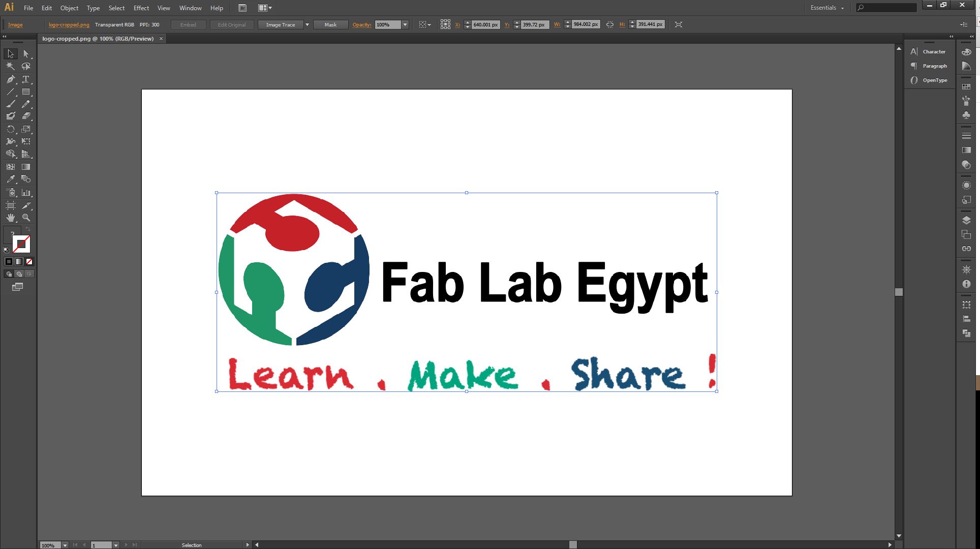Choose the Zoom tool

click(x=26, y=218)
